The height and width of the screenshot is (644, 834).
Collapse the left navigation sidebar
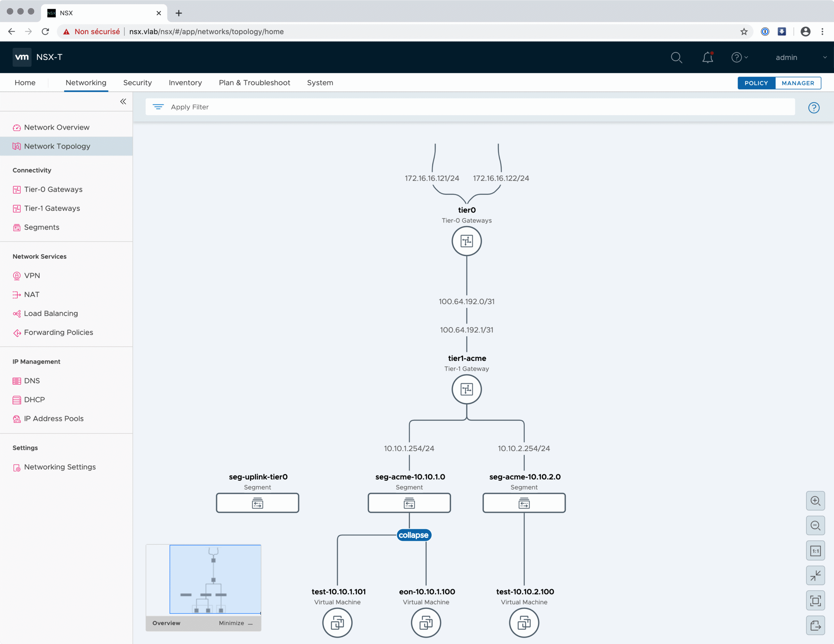coord(123,102)
